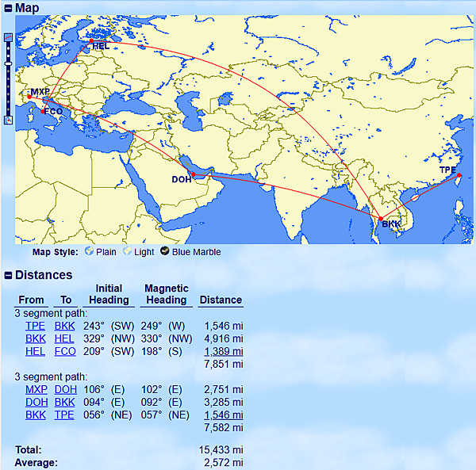
Task: Open the DOH link in the MXP–DOH row
Action: click(x=66, y=389)
